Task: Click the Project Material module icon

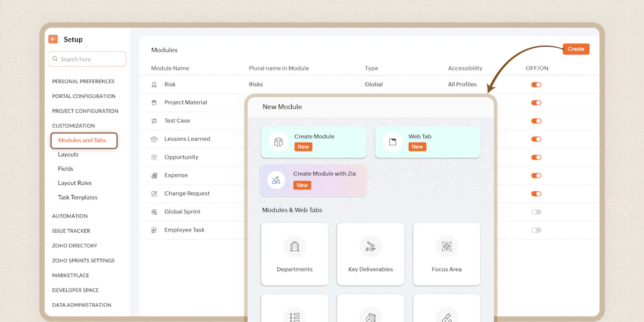Action: tap(154, 103)
